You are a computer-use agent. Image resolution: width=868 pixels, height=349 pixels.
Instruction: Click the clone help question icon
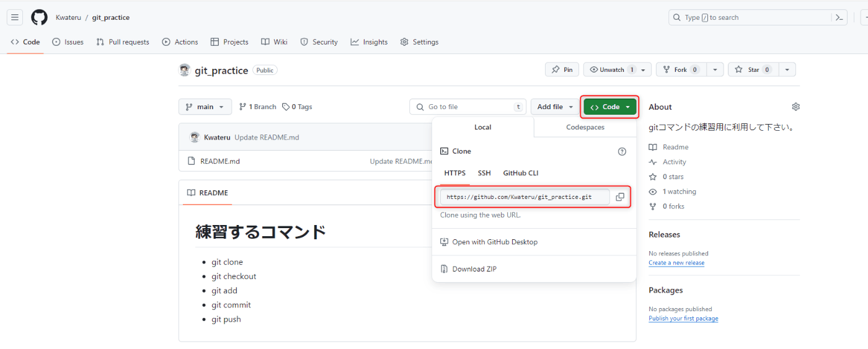622,151
